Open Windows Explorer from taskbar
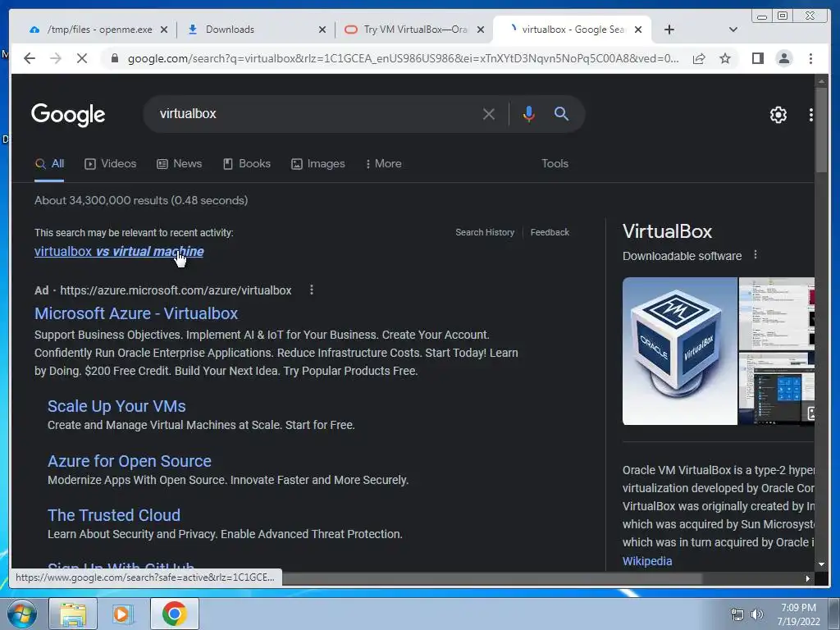The height and width of the screenshot is (630, 840). click(73, 614)
